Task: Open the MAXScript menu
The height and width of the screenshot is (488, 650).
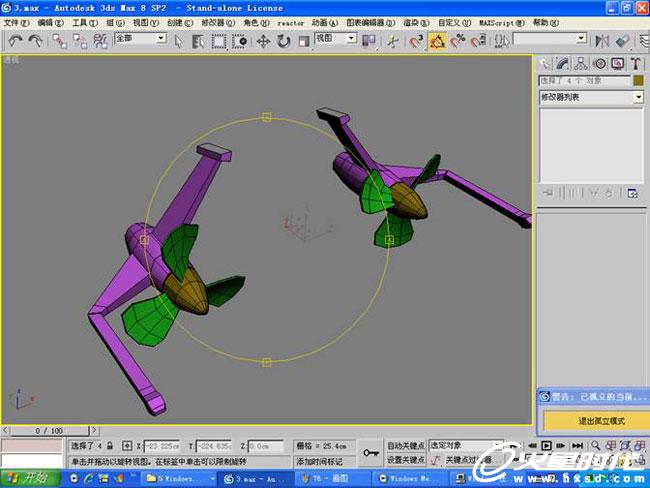Action: 502,22
